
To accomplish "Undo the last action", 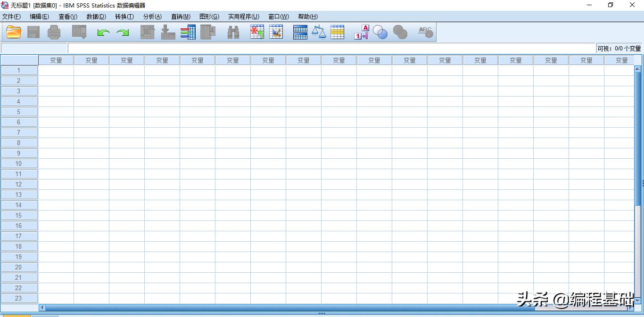I will pyautogui.click(x=103, y=32).
